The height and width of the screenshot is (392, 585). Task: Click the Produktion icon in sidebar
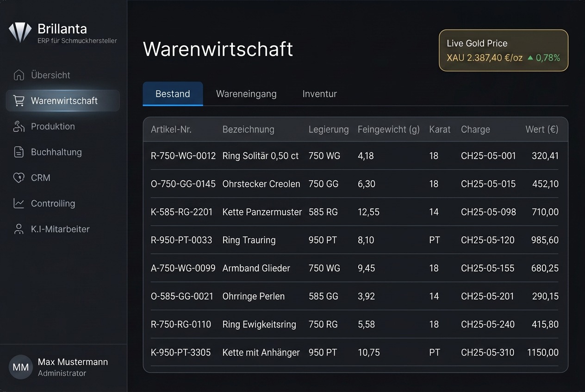tap(19, 126)
